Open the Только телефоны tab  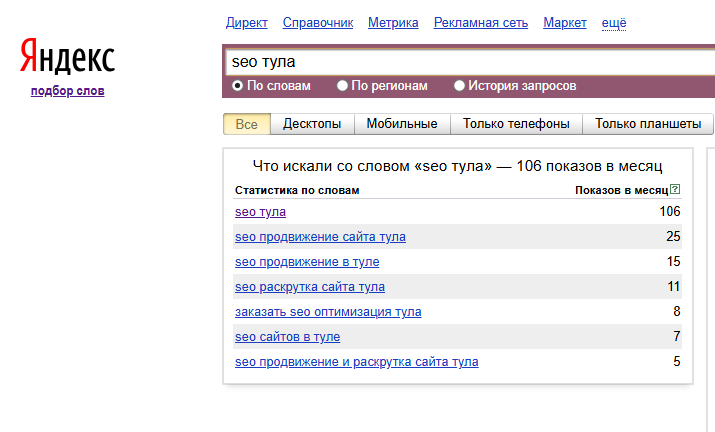click(x=516, y=124)
